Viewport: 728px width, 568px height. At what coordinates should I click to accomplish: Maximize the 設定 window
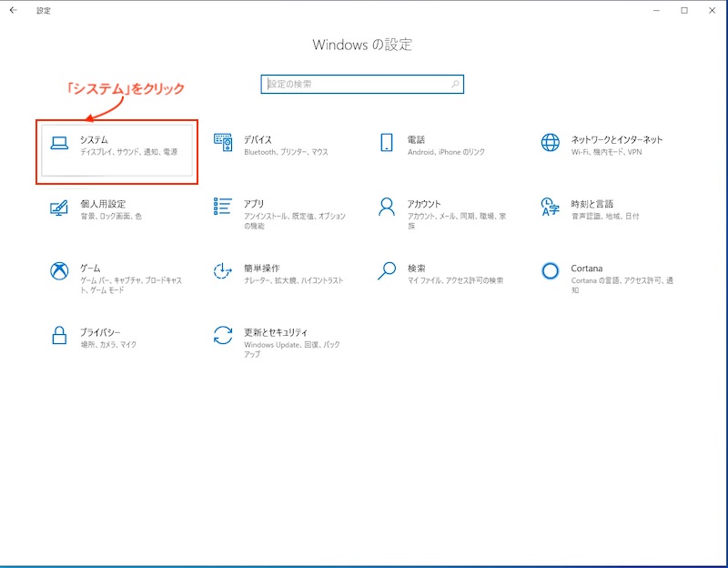click(684, 10)
